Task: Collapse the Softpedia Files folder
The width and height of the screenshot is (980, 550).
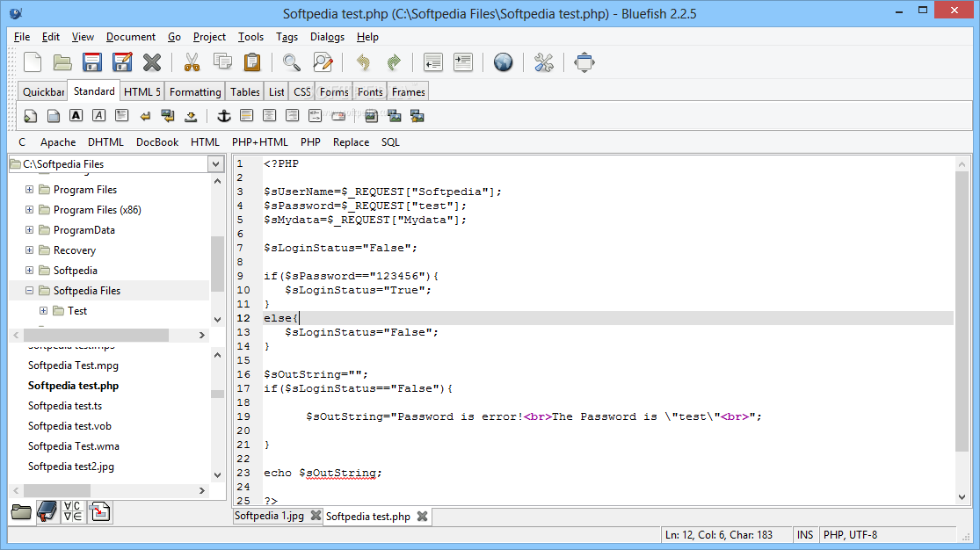Action: pos(29,291)
